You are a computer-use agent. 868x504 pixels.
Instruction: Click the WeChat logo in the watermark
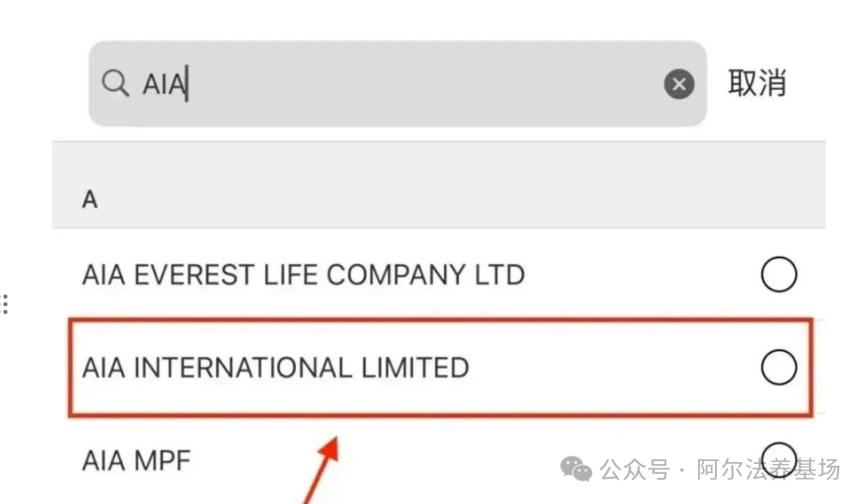tap(576, 469)
